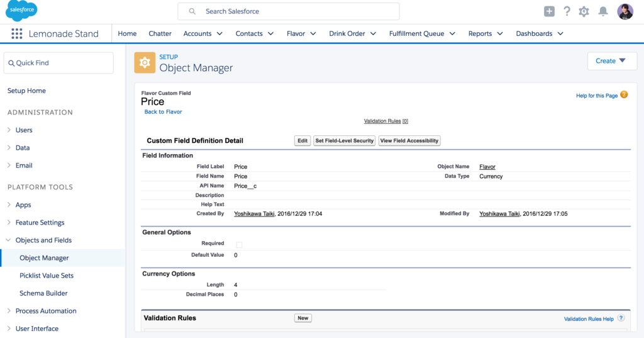Collapse the Objects and Fields section
Screen dimensions: 644x338
pos(8,240)
